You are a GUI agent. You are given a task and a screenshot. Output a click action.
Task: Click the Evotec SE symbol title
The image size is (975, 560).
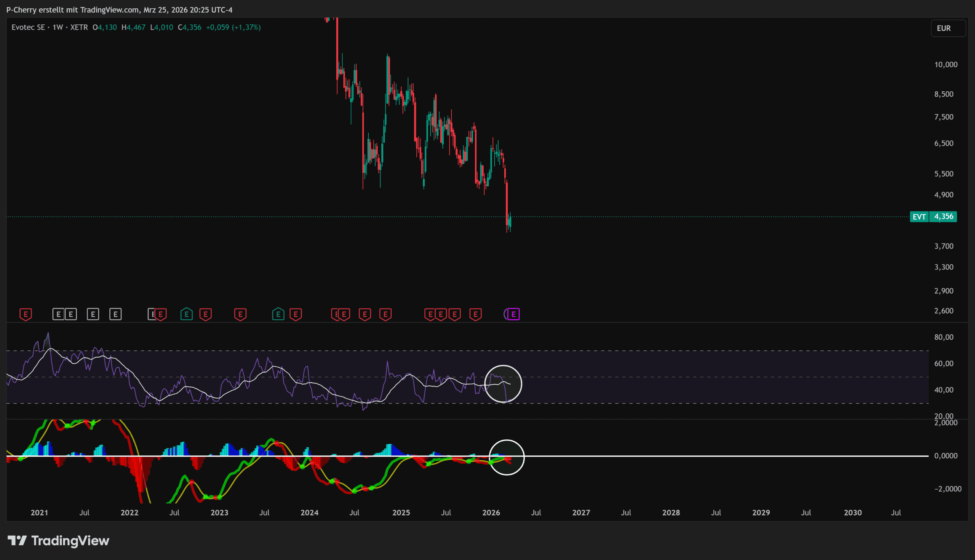coord(28,27)
